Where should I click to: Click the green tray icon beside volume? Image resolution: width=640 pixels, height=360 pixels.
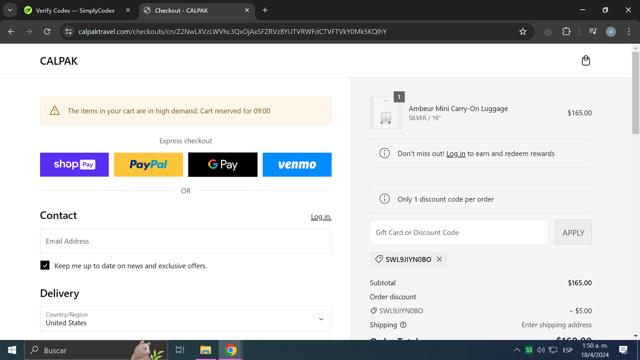(x=529, y=350)
